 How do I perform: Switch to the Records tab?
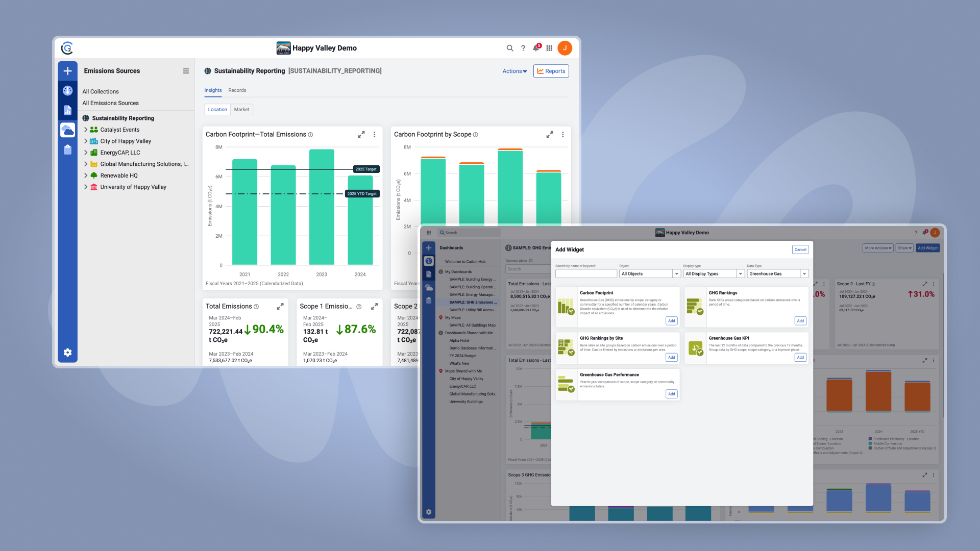237,90
